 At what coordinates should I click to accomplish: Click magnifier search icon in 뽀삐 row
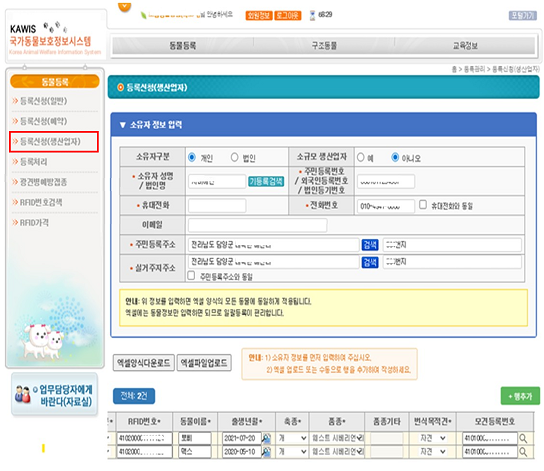[523, 439]
